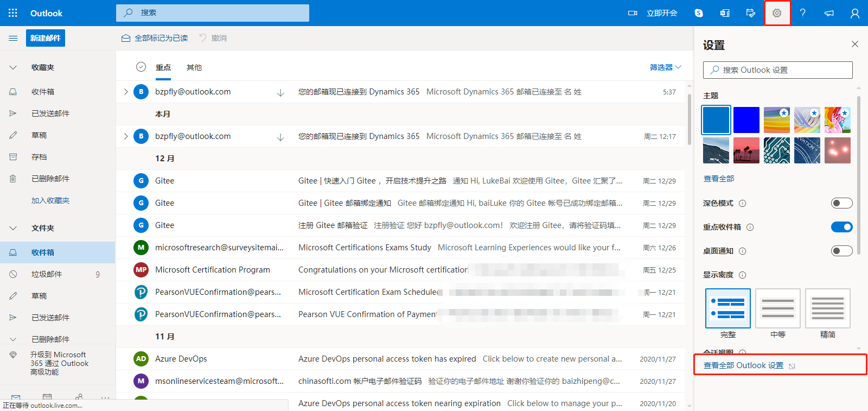Screen dimensions: 868x411
Task: Open the Junk Email folder with 9 items
Action: click(58, 274)
